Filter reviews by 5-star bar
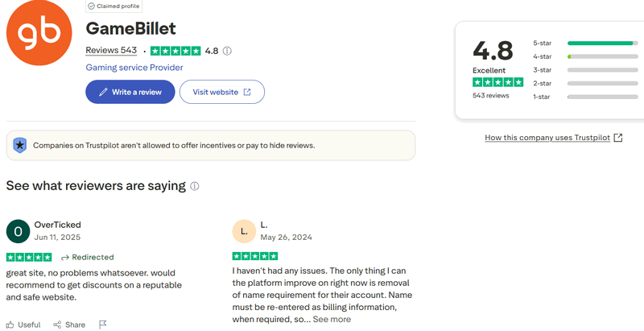This screenshot has height=331, width=644. click(x=601, y=43)
